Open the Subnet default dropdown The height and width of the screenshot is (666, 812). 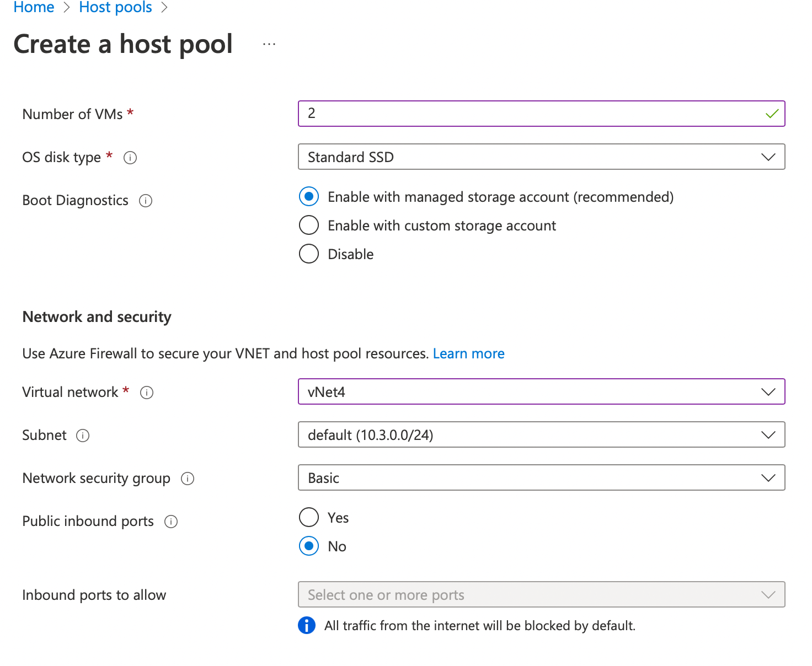tap(541, 435)
